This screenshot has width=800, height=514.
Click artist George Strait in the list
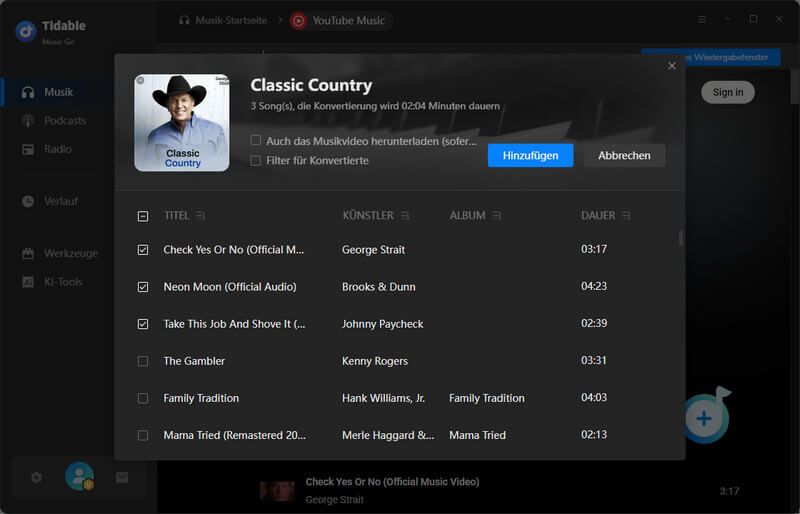pos(373,250)
